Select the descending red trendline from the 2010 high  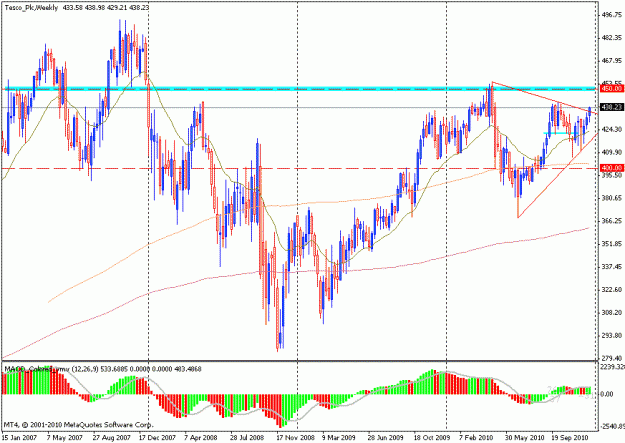545,98
